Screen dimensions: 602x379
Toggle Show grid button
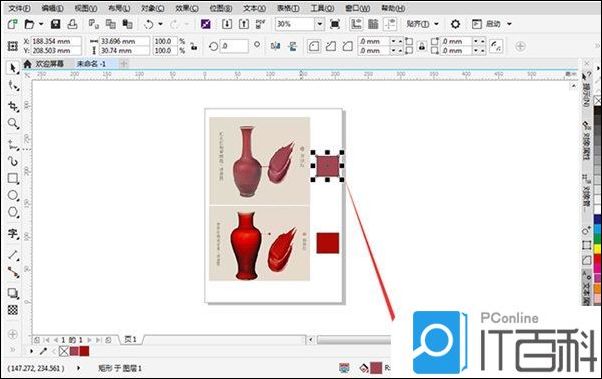coord(373,24)
